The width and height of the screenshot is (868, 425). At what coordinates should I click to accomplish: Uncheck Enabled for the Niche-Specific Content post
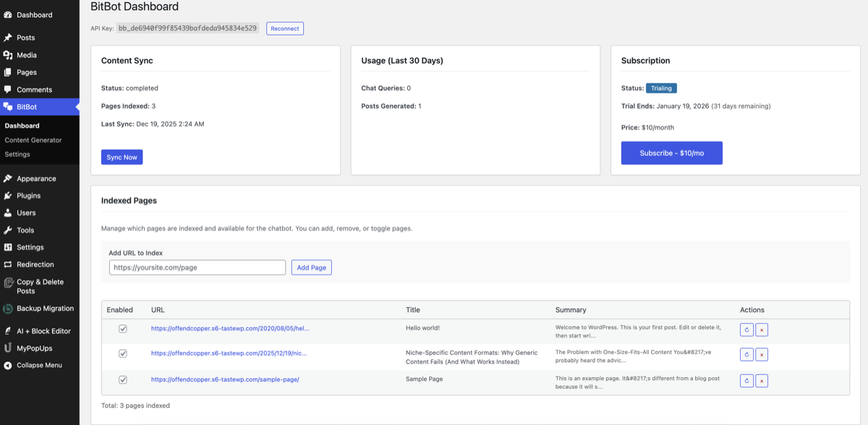pyautogui.click(x=123, y=354)
